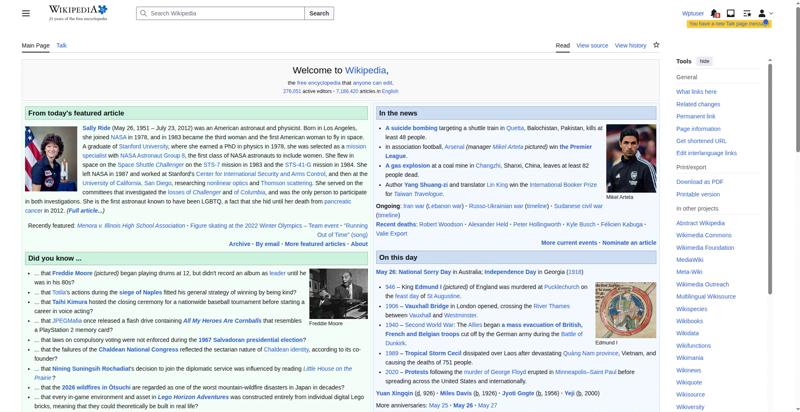Add Main Page to watchlist star

(656, 45)
